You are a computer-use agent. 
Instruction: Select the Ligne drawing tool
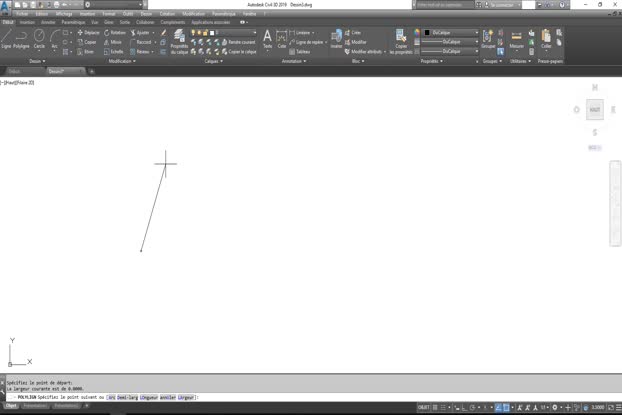pyautogui.click(x=6, y=39)
